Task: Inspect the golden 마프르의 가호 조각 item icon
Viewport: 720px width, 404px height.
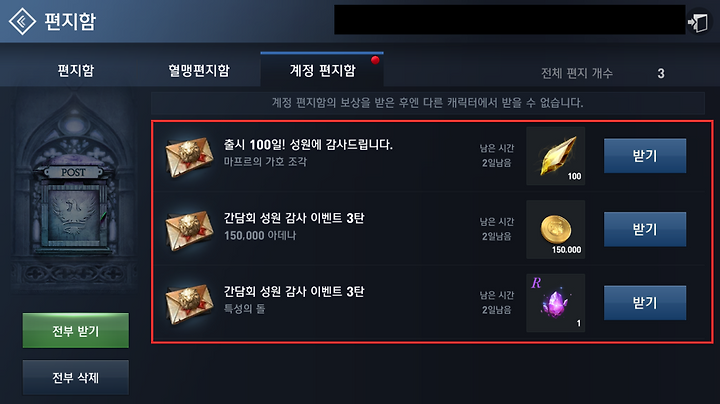Action: [x=556, y=156]
